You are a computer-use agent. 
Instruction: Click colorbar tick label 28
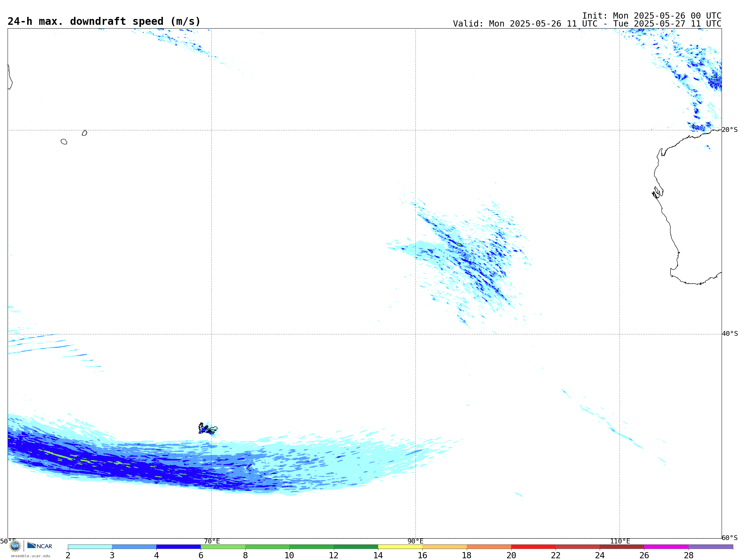(689, 556)
